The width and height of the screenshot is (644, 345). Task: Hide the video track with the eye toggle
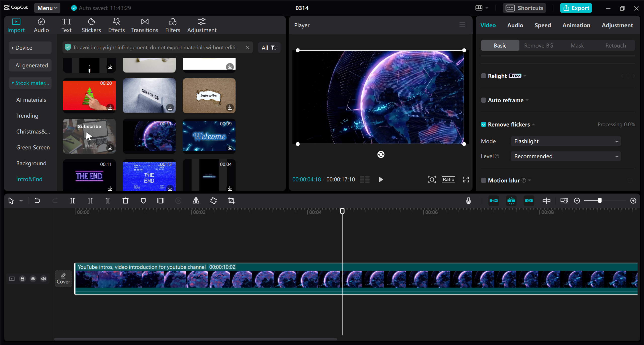[33, 279]
